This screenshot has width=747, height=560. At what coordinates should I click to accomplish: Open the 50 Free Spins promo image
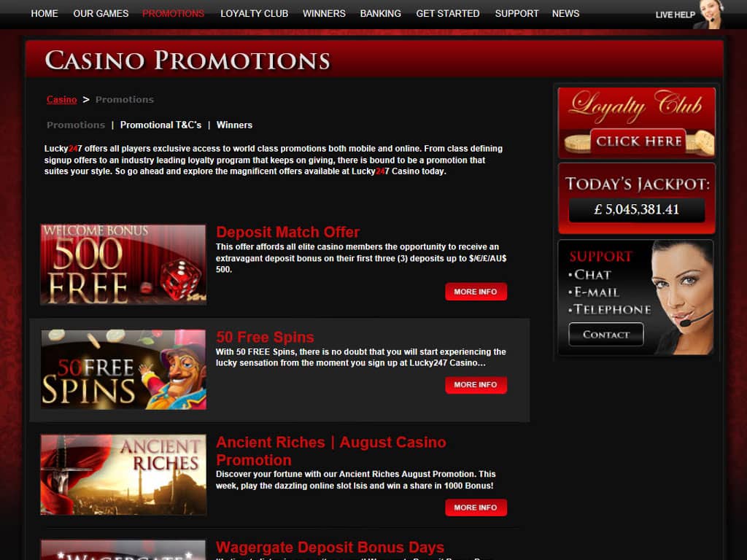coord(123,370)
